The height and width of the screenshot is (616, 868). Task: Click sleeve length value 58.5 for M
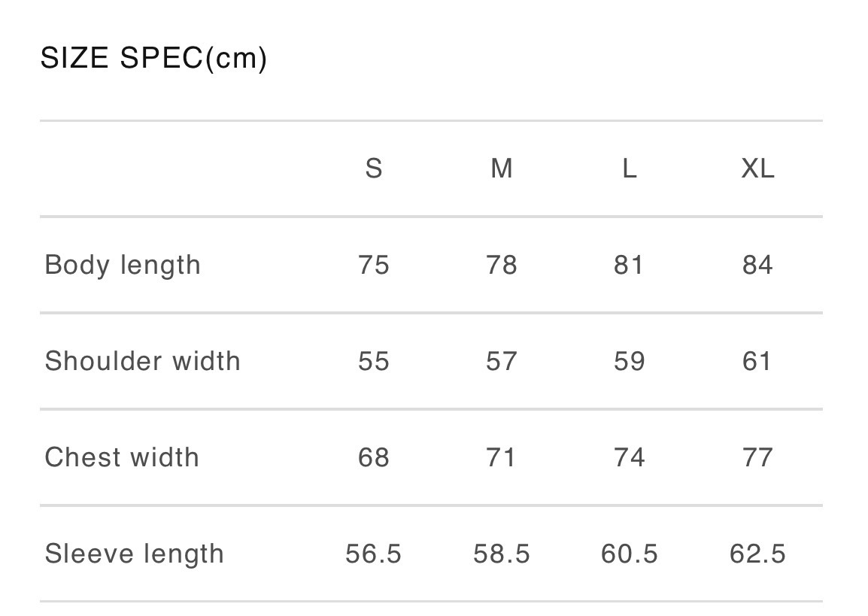tap(502, 554)
